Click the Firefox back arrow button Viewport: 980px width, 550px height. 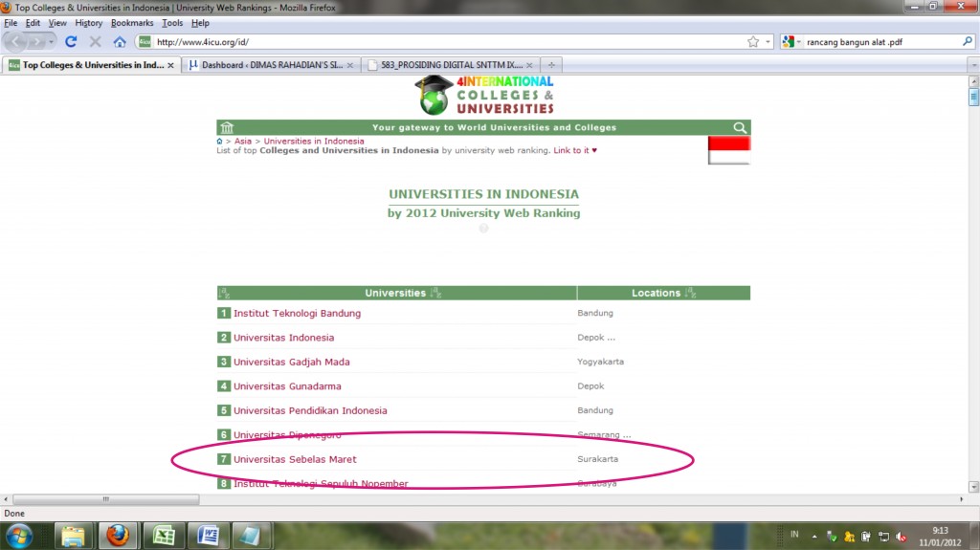pos(15,42)
